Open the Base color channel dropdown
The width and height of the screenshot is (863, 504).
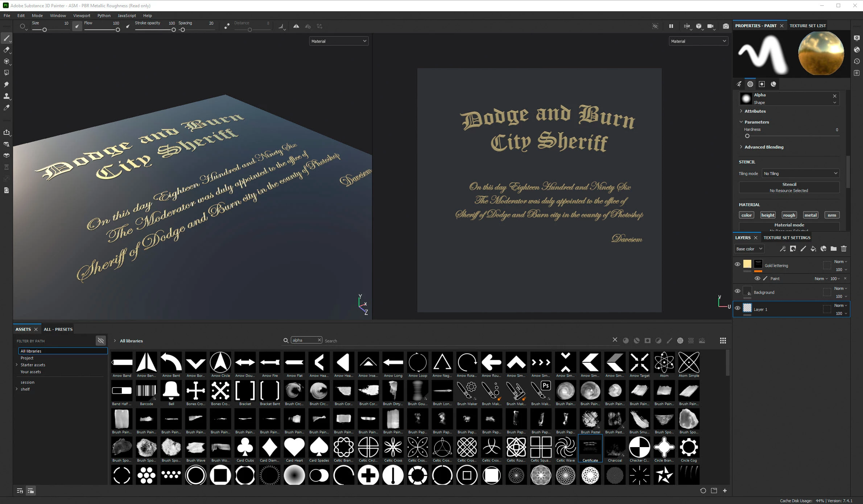(x=749, y=249)
